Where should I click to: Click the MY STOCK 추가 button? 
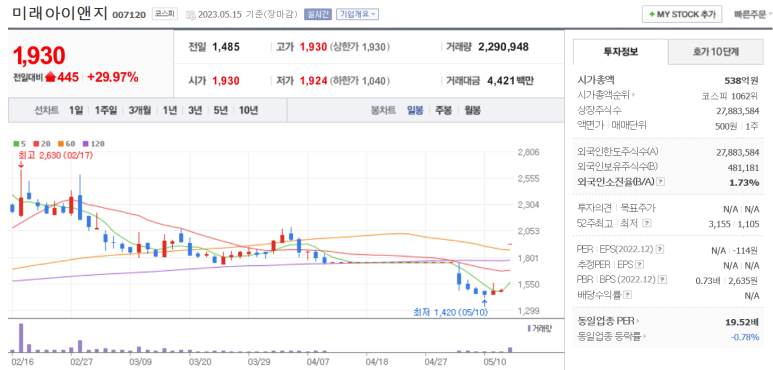[682, 14]
